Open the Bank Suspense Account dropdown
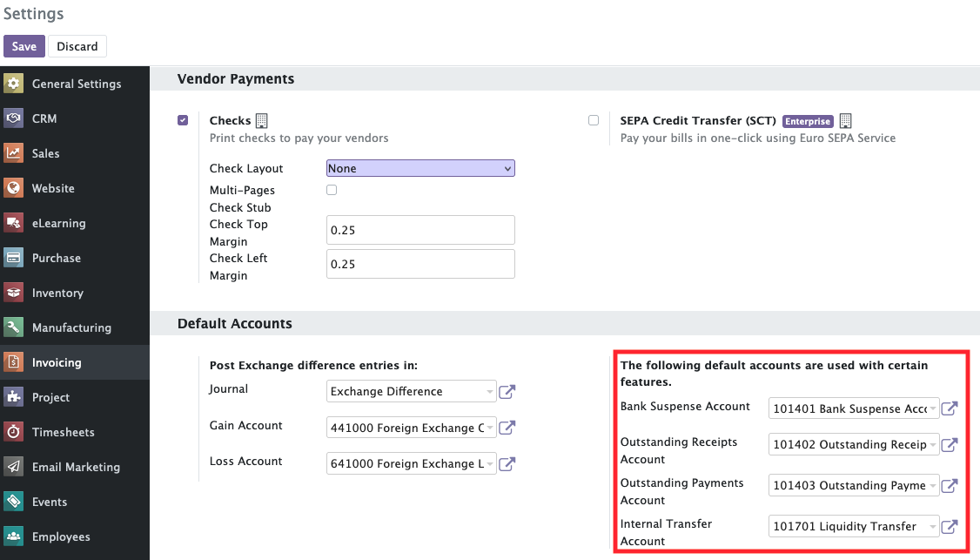This screenshot has height=560, width=980. [x=854, y=408]
